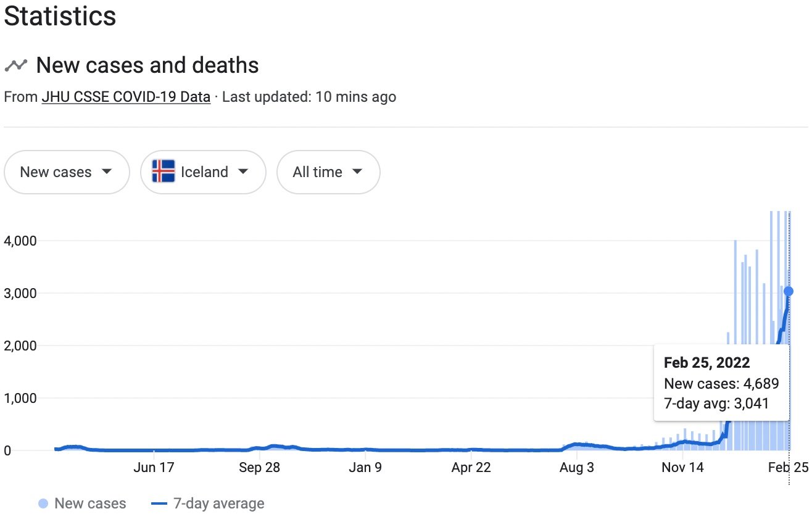Select the Jan 9 date on the axis
The height and width of the screenshot is (522, 812).
click(x=365, y=468)
